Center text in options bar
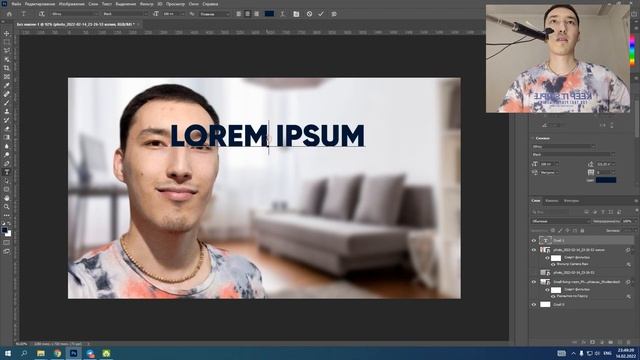The height and width of the screenshot is (360, 640). click(247, 14)
